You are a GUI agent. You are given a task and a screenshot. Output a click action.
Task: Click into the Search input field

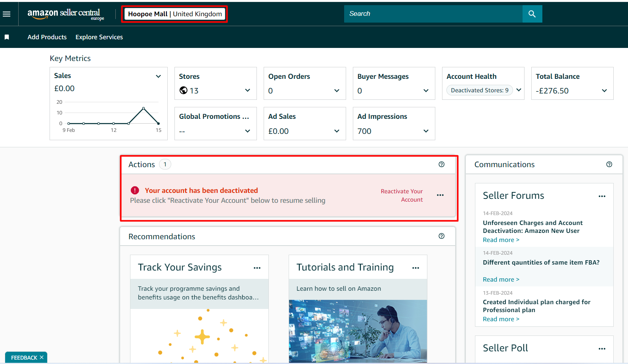(x=433, y=14)
